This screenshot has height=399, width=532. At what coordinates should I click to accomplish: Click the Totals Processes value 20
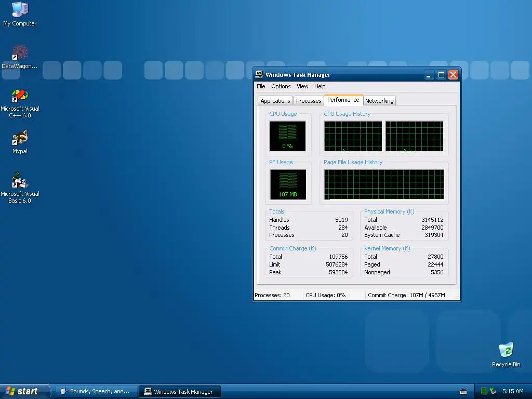pos(345,235)
